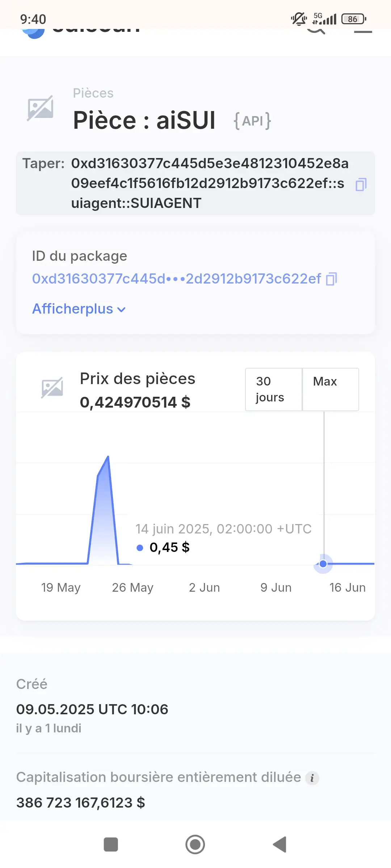Click the chart data point marker
This screenshot has width=391, height=868.
323,563
